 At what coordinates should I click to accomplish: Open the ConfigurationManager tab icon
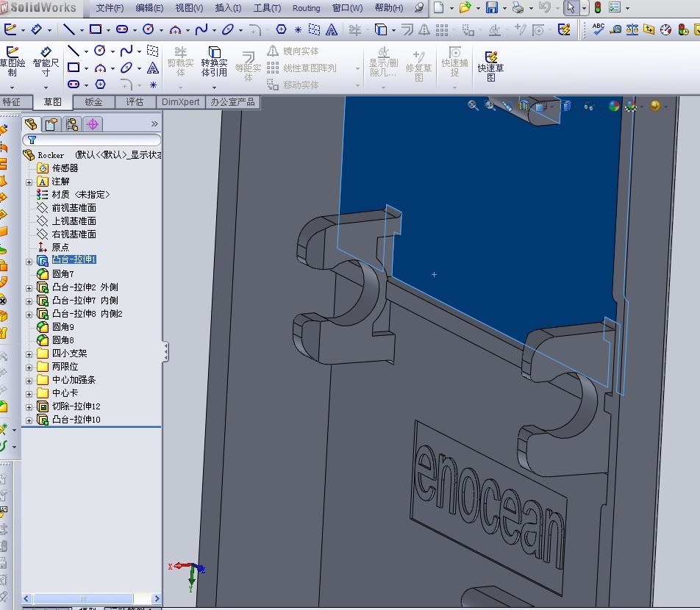pyautogui.click(x=72, y=124)
